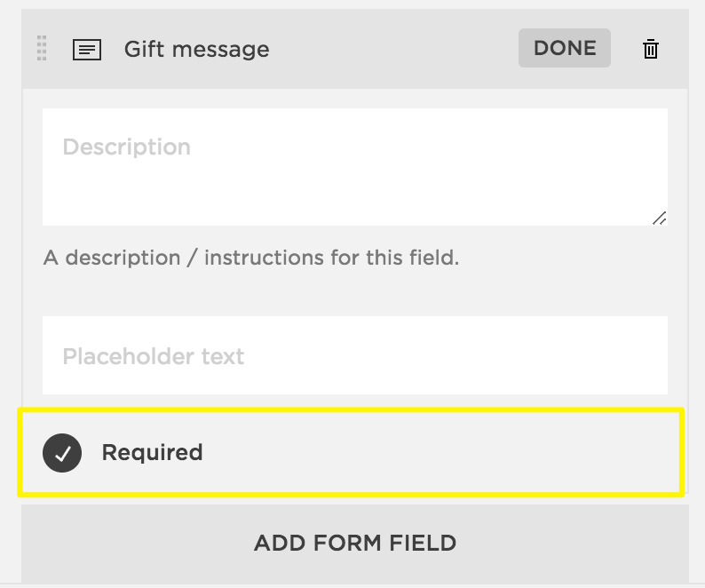Click inside the empty Description field
Viewport: 705px width, 588px height.
[355, 167]
